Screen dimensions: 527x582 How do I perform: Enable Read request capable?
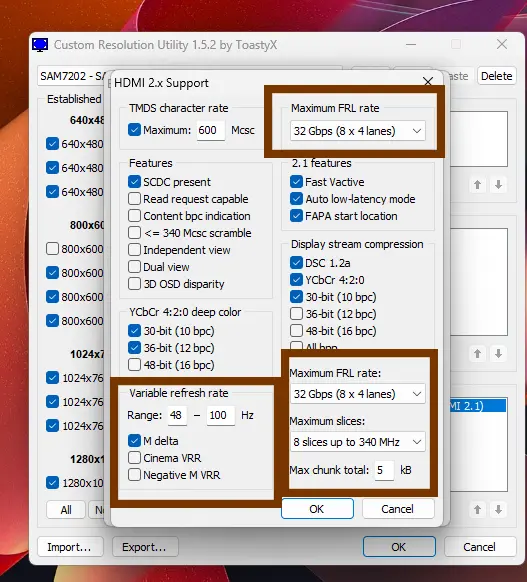point(134,199)
